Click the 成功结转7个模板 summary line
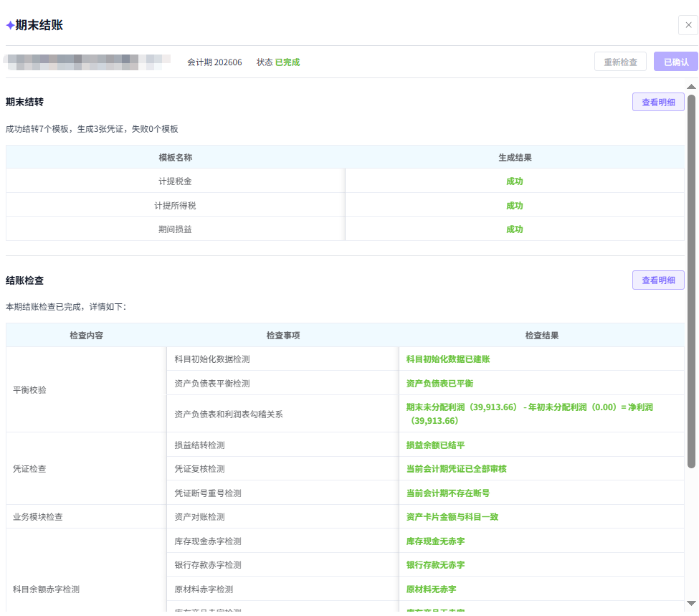This screenshot has width=699, height=616. tap(92, 129)
